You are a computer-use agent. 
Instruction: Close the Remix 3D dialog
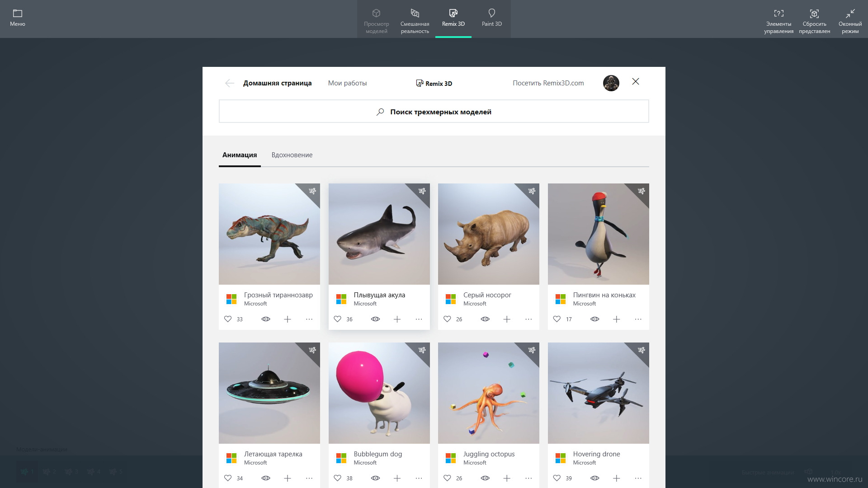636,81
